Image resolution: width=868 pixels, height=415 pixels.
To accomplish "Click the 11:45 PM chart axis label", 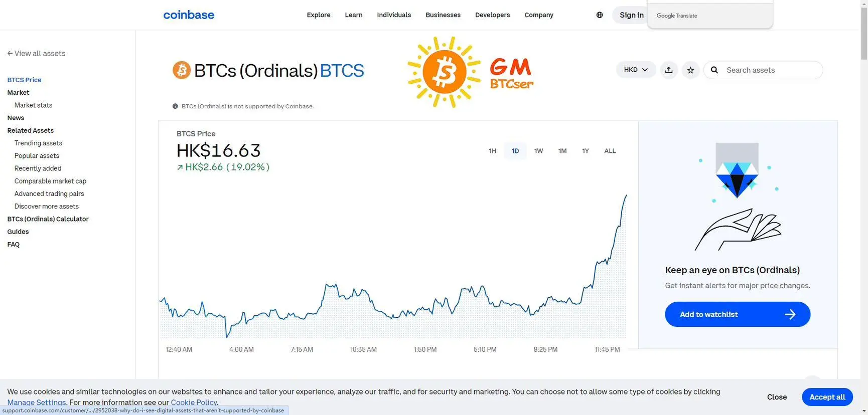I will click(607, 349).
